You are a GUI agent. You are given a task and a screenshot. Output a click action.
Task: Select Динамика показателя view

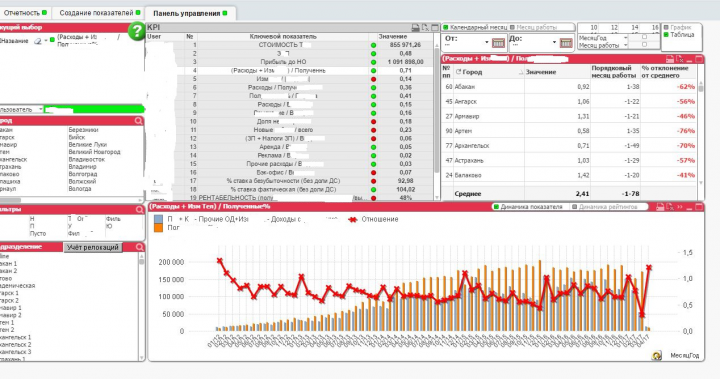click(528, 207)
